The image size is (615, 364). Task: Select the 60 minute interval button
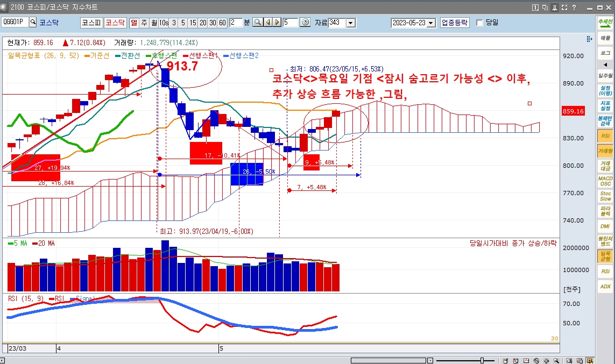pyautogui.click(x=222, y=23)
